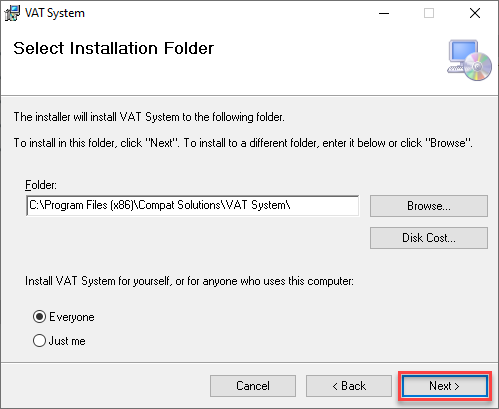Click the 'installer will install VAT System' instruction line

149,117
